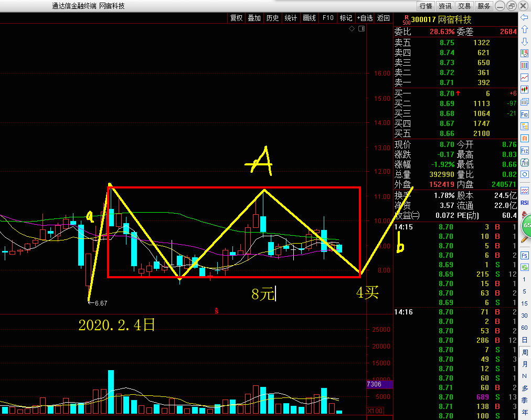Image resolution: width=531 pixels, height=420 pixels.
Task: Open the 资讯 menu
Action: tap(445, 6)
